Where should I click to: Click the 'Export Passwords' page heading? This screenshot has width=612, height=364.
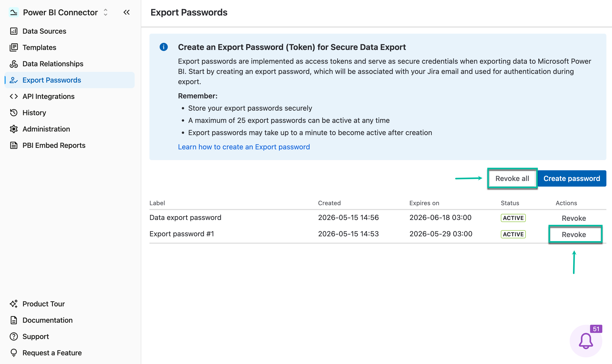(x=189, y=12)
